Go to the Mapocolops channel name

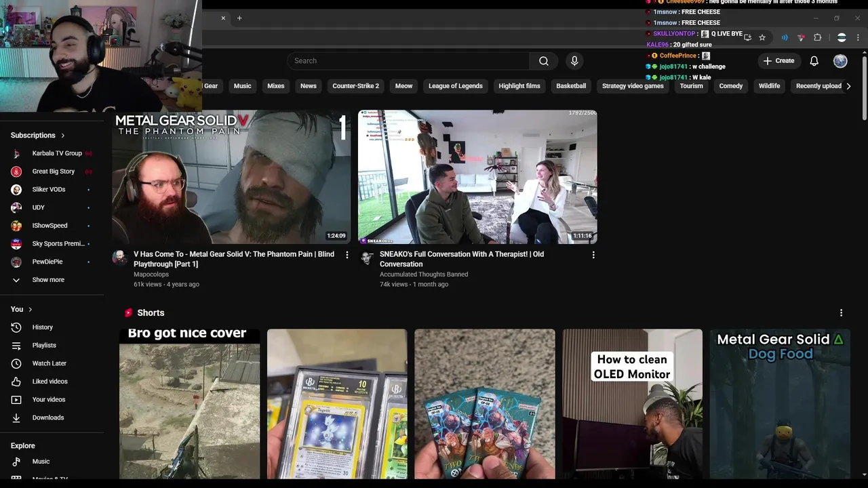point(151,274)
